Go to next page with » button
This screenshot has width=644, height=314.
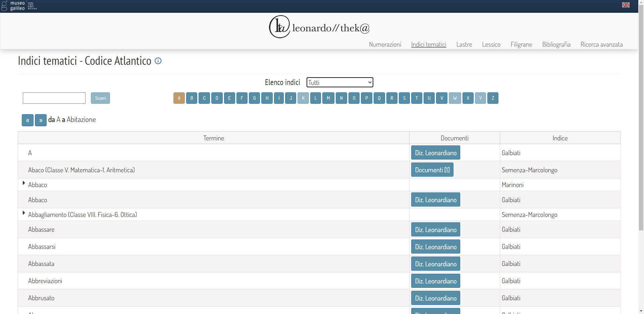[x=41, y=120]
